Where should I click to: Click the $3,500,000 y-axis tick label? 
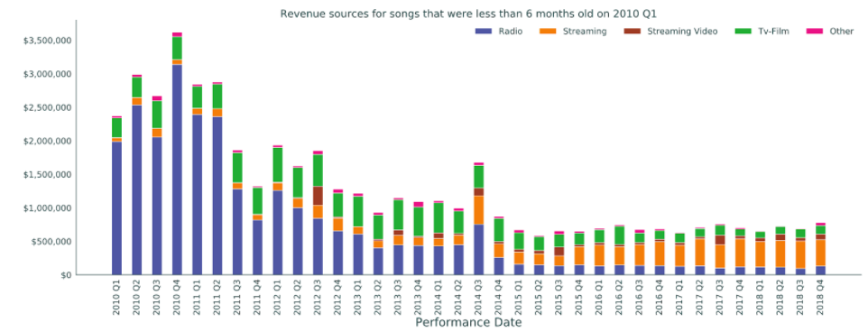coord(47,41)
